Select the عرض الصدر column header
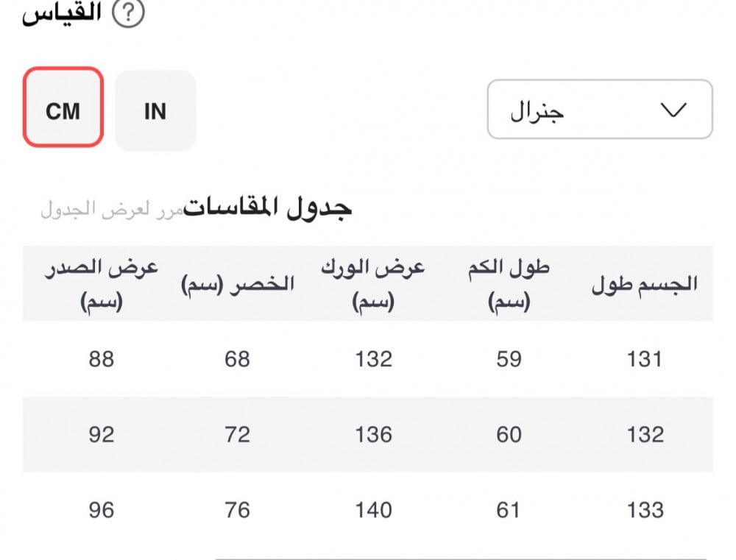 coord(102,285)
